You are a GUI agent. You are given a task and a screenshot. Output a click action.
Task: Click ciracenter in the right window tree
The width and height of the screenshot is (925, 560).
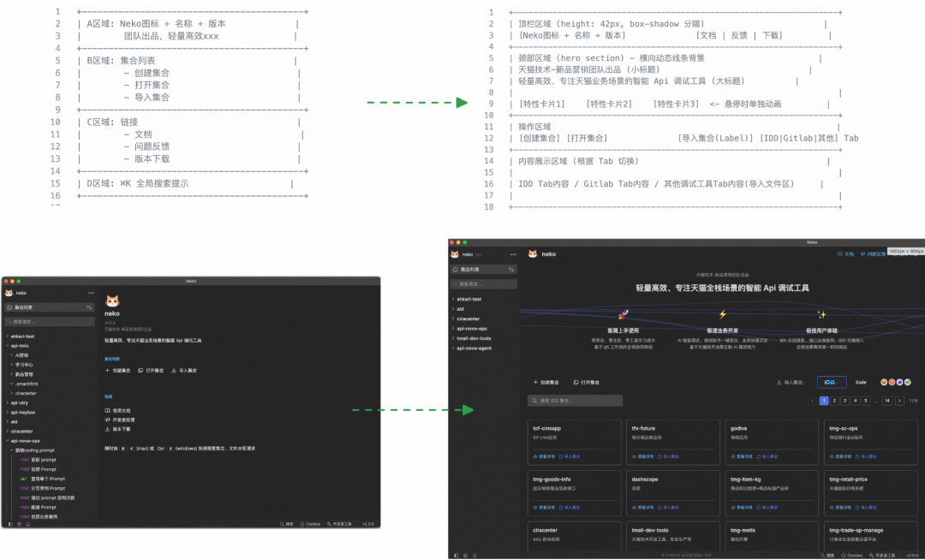tap(468, 319)
